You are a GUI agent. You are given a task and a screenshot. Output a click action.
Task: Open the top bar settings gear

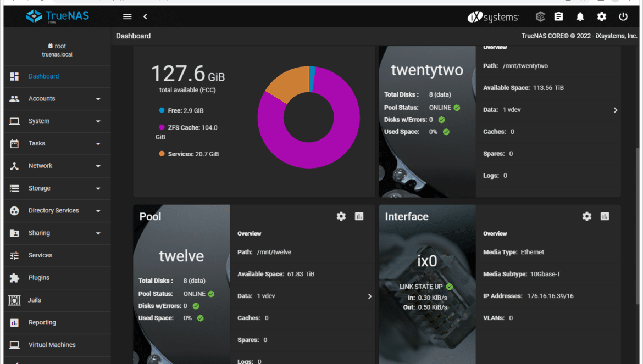coord(602,17)
